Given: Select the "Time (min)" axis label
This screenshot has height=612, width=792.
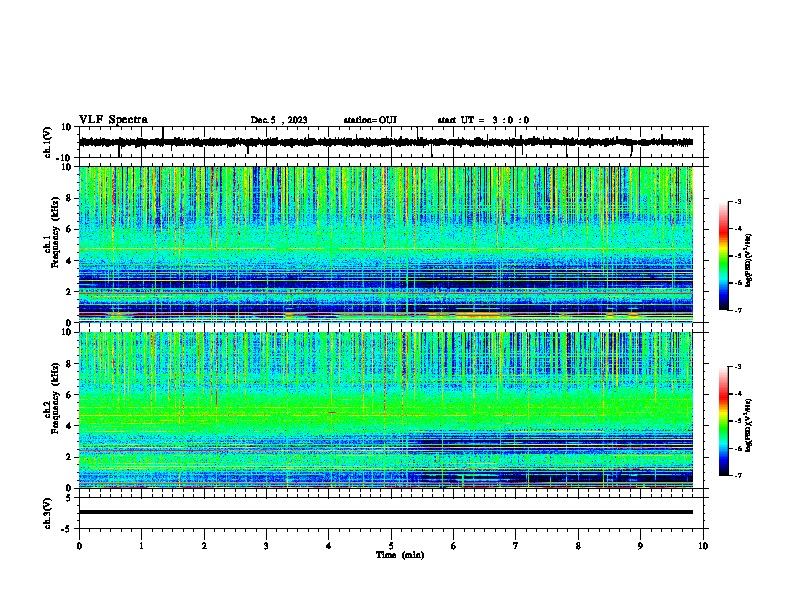Looking at the screenshot, I should [400, 555].
